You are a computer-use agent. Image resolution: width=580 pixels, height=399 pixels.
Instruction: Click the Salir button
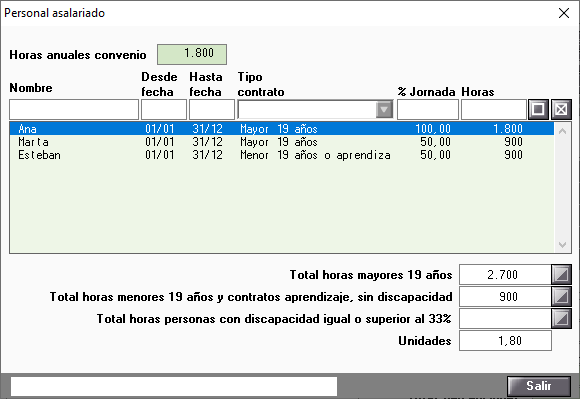pyautogui.click(x=539, y=386)
